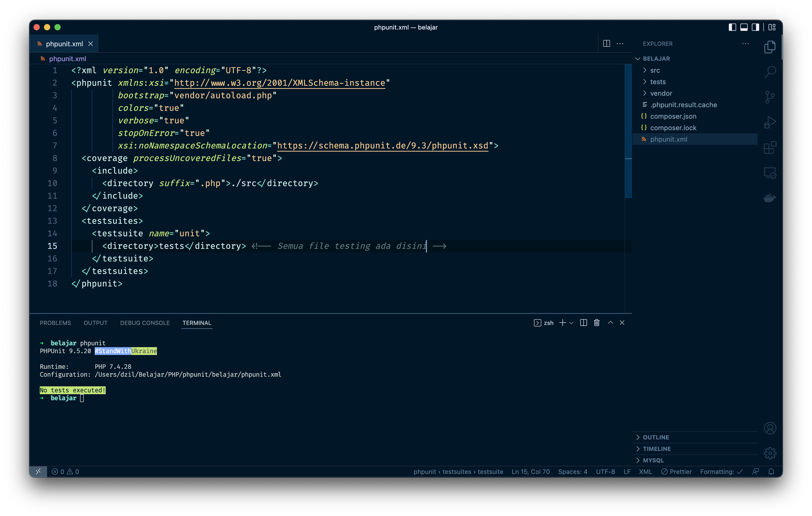Open editor More Actions ellipsis
This screenshot has width=812, height=516.
(x=620, y=43)
